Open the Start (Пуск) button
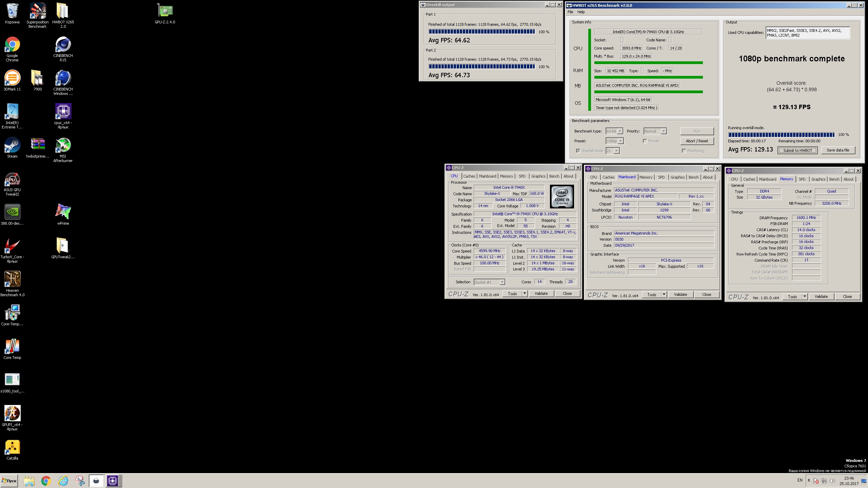This screenshot has width=868, height=488. pos(9,481)
